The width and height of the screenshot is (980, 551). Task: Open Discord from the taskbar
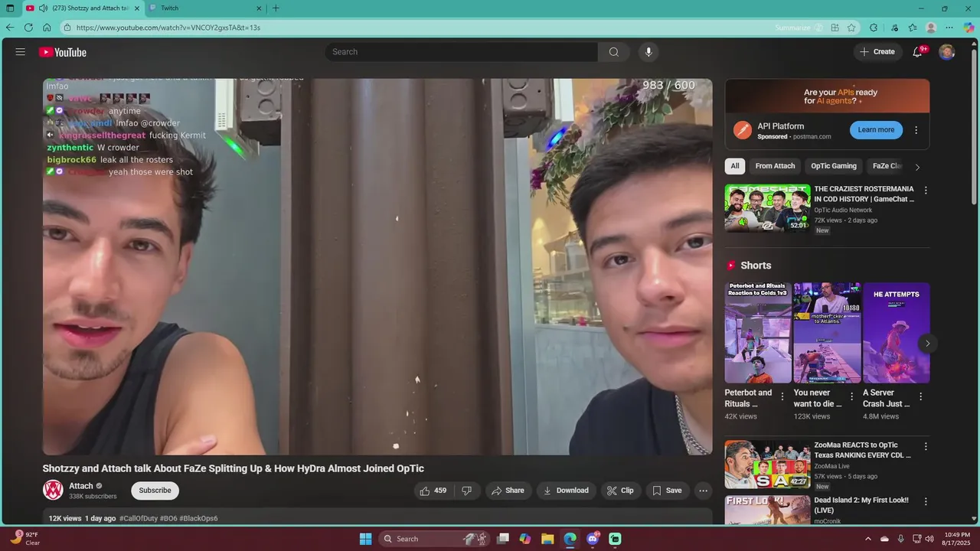tap(593, 539)
